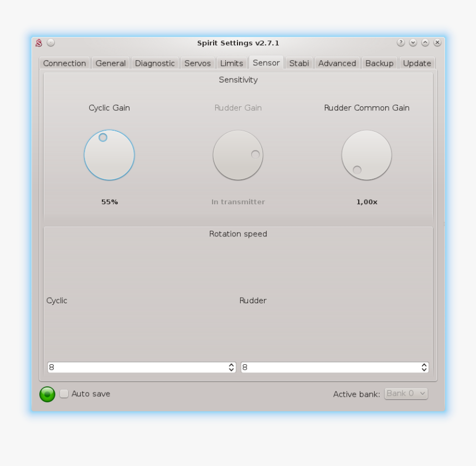Go to the Servos tab
476x466 pixels.
[198, 63]
